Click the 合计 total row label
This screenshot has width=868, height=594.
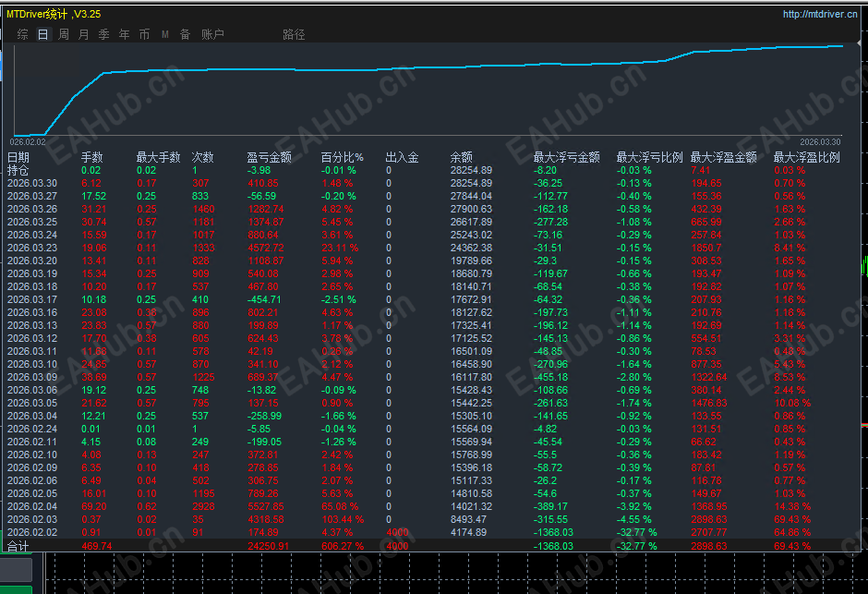(x=18, y=546)
